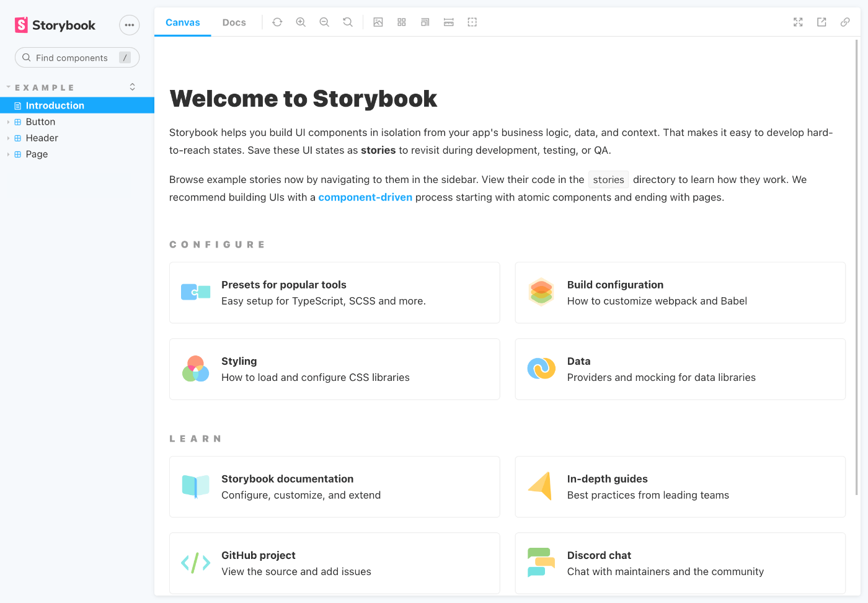The height and width of the screenshot is (603, 868).
Task: Expand the Page tree arrow
Action: 8,154
